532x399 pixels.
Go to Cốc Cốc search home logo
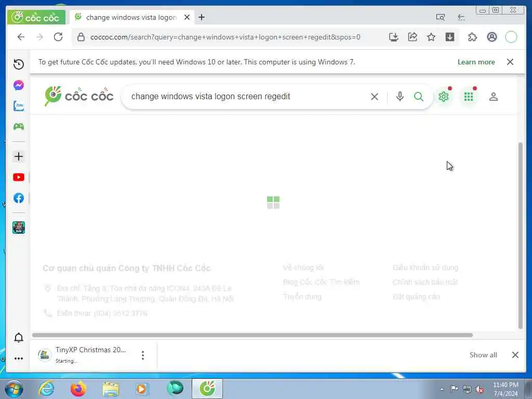point(79,96)
